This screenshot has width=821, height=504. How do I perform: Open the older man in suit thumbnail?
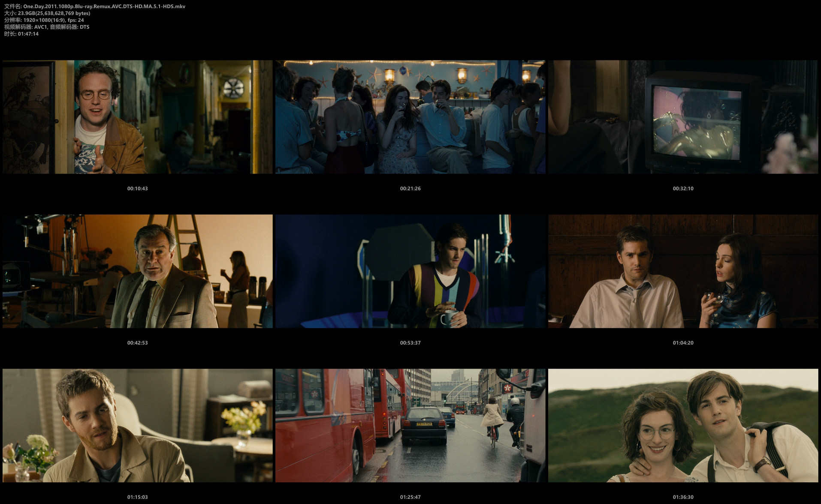pyautogui.click(x=137, y=271)
